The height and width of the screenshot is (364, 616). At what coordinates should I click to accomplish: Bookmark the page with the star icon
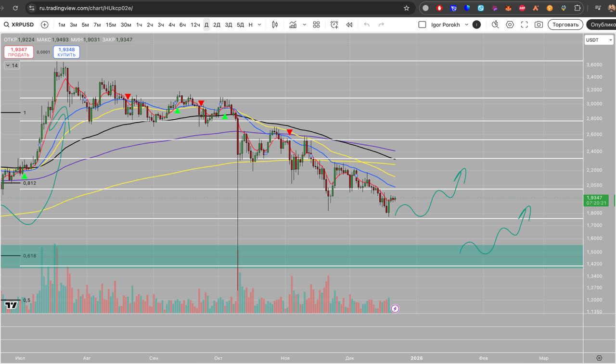[x=407, y=8]
